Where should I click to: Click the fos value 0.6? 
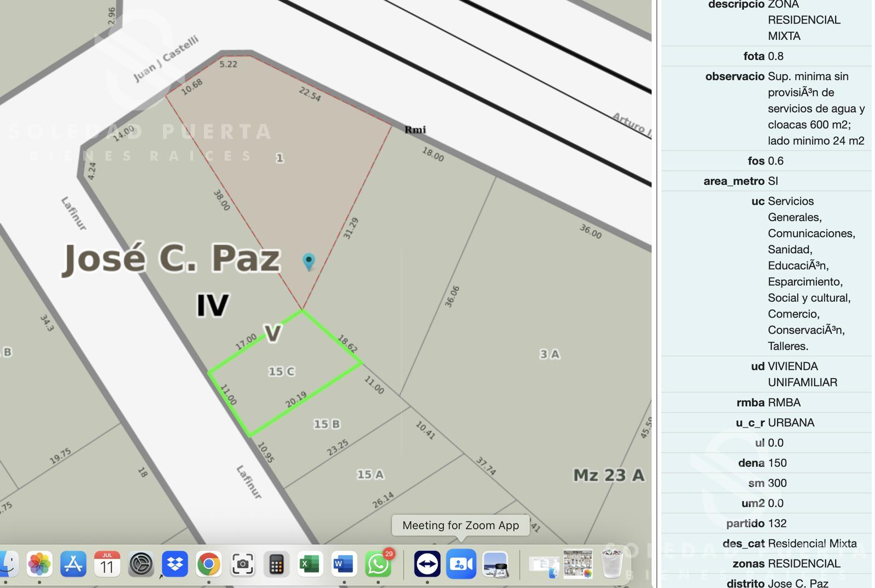pos(775,161)
